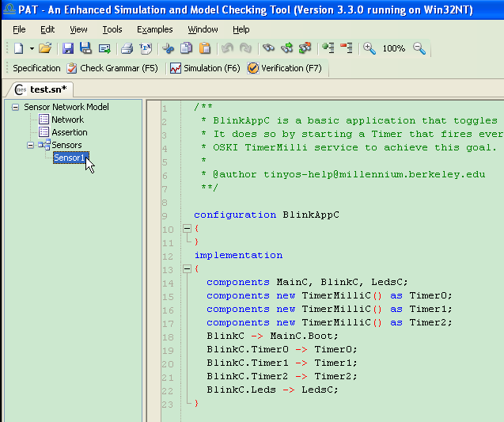Click the Zoom Out magnifier icon
Viewport: 504px width, 422px height.
click(x=419, y=48)
